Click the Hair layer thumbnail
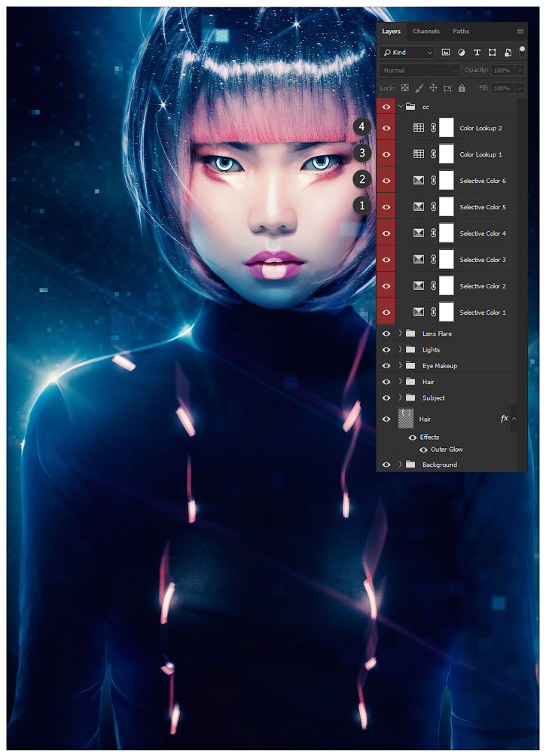This screenshot has height=756, width=546. click(x=407, y=419)
